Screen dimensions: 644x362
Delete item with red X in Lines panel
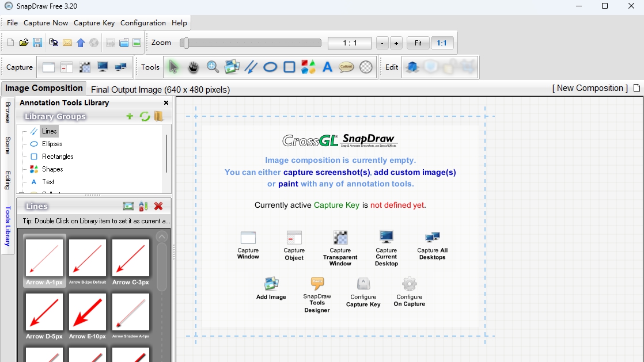tap(158, 206)
